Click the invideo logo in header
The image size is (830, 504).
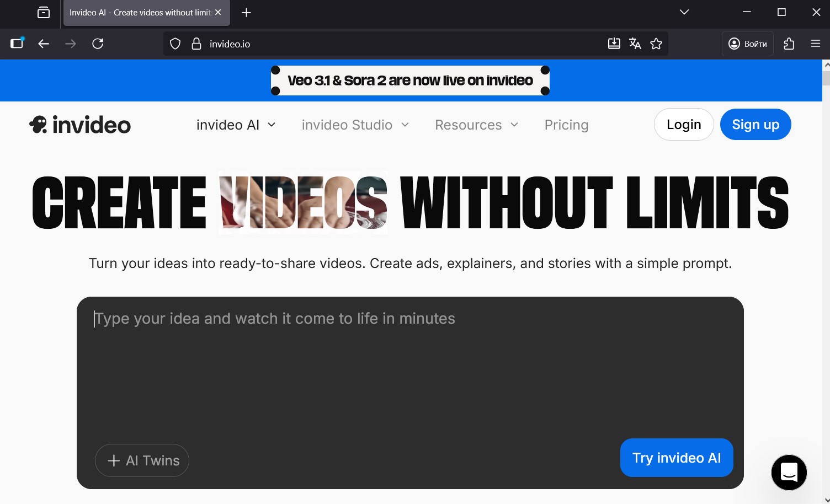(80, 125)
